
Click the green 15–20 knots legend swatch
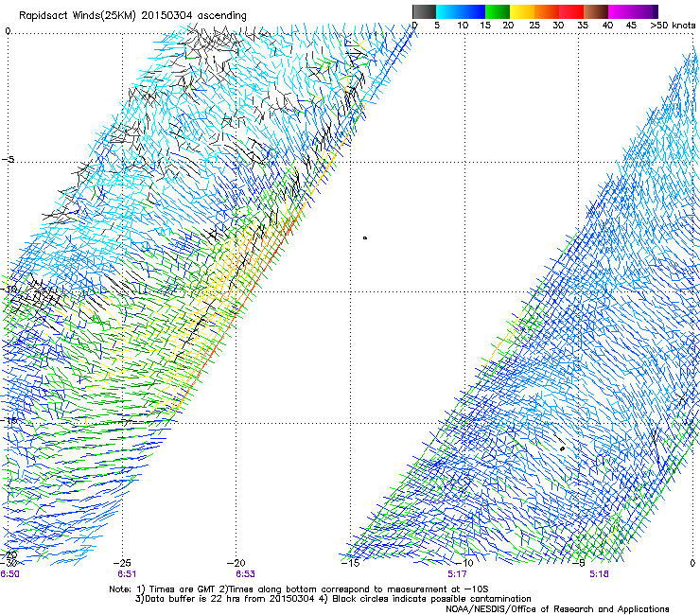pos(498,11)
